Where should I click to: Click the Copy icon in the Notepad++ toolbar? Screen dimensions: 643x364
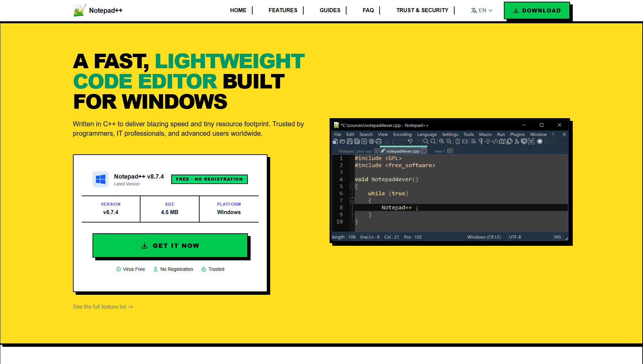(x=394, y=141)
